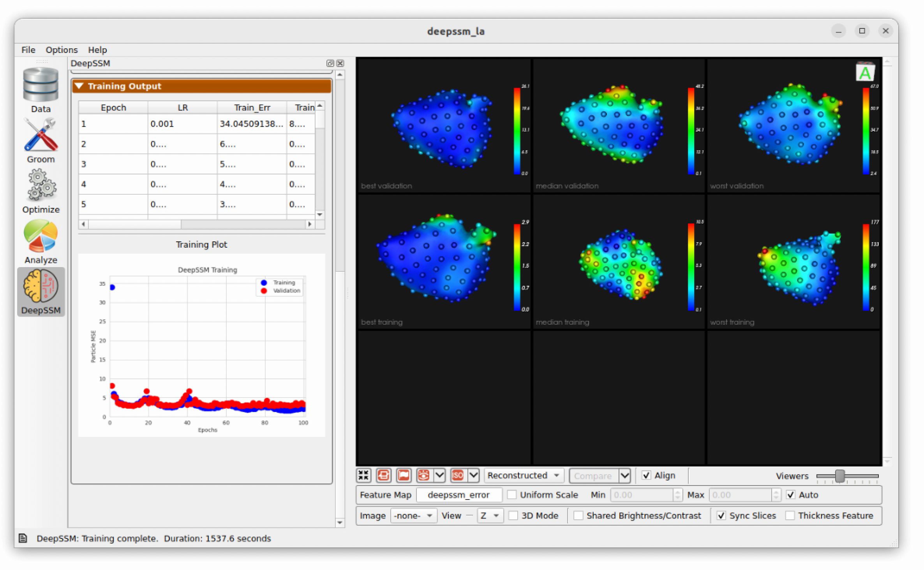Click the cell '34.04509138...'
Image resolution: width=924 pixels, height=570 pixels.
point(252,124)
